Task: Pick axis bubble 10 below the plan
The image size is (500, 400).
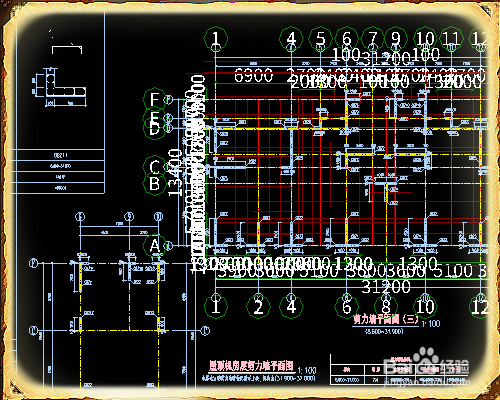Action: tap(425, 306)
